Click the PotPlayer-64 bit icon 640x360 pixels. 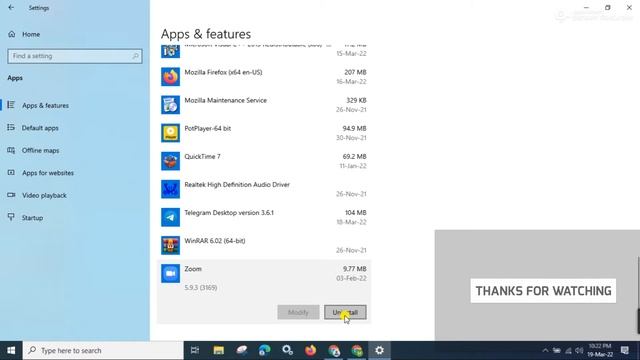tap(170, 133)
